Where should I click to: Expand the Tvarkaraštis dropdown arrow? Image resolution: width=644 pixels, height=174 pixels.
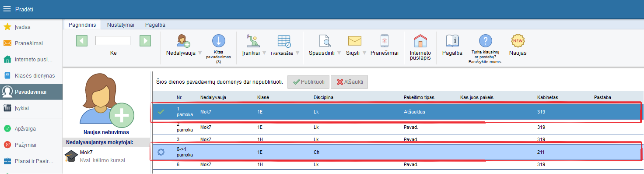click(297, 53)
